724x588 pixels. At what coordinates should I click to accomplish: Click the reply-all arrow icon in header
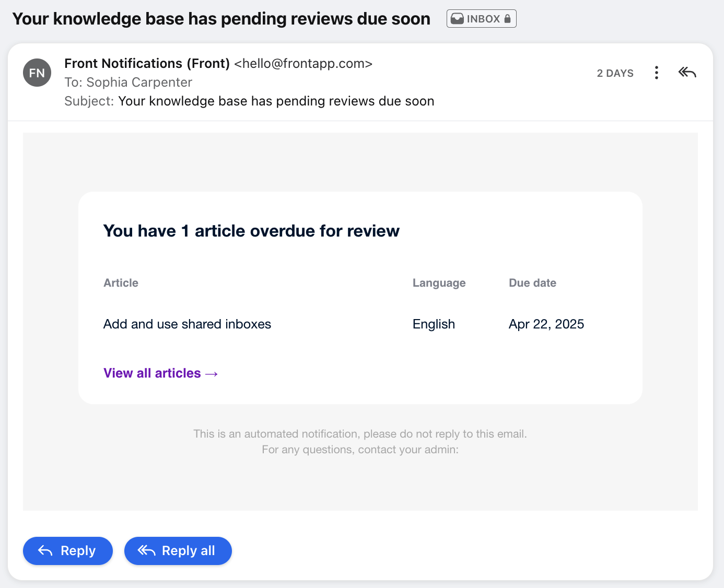pos(687,73)
